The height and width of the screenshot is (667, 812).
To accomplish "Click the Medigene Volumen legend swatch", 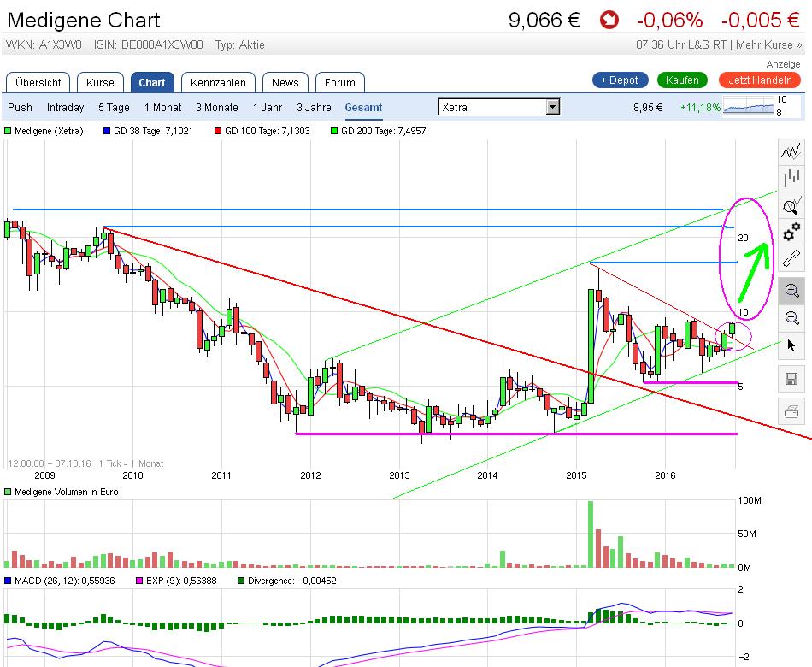I will click(x=8, y=492).
